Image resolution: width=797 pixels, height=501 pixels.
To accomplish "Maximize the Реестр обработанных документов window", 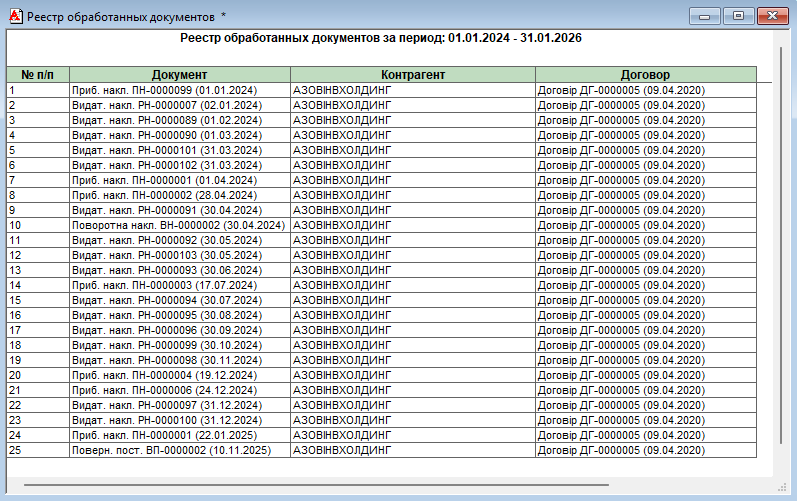I will click(738, 16).
